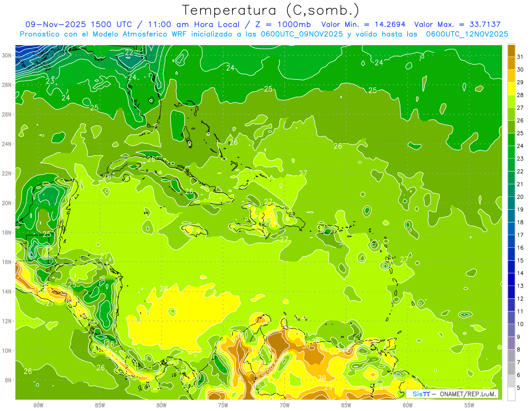Click the 20N latitude axis label
This screenshot has height=411, width=532.
point(7,203)
